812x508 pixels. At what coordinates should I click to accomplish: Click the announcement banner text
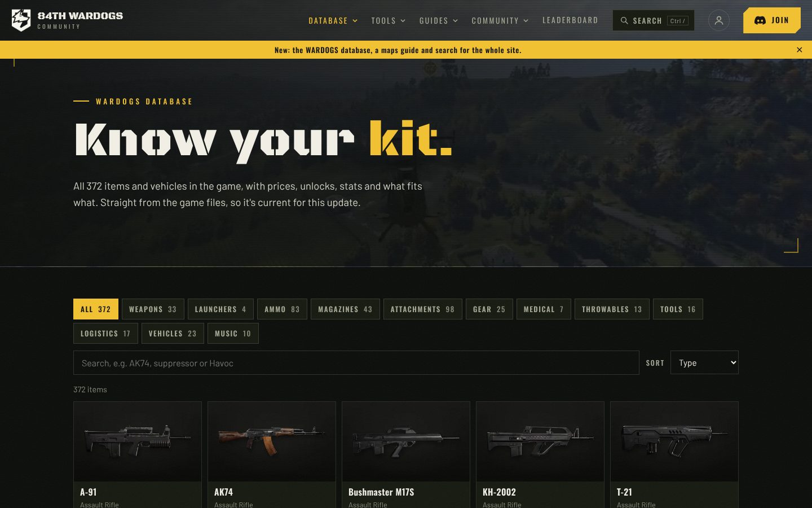[398, 50]
